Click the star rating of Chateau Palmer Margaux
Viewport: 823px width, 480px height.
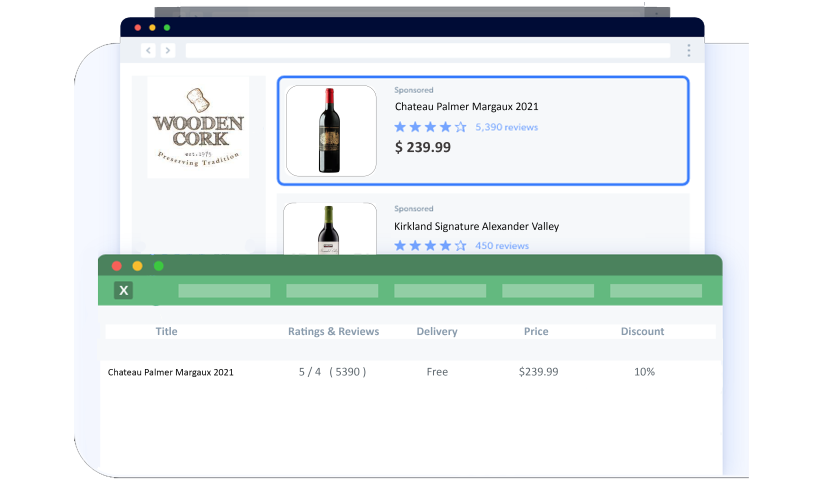[x=430, y=127]
